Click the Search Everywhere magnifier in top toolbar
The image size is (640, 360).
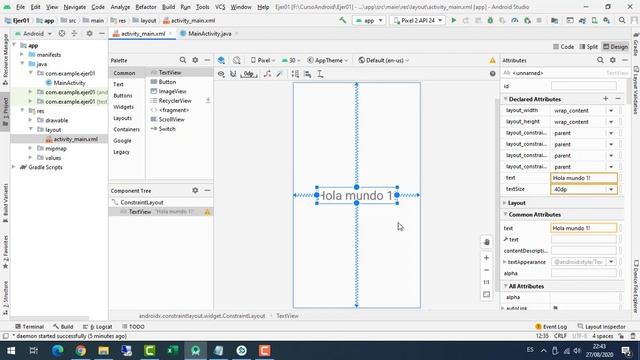(622, 20)
